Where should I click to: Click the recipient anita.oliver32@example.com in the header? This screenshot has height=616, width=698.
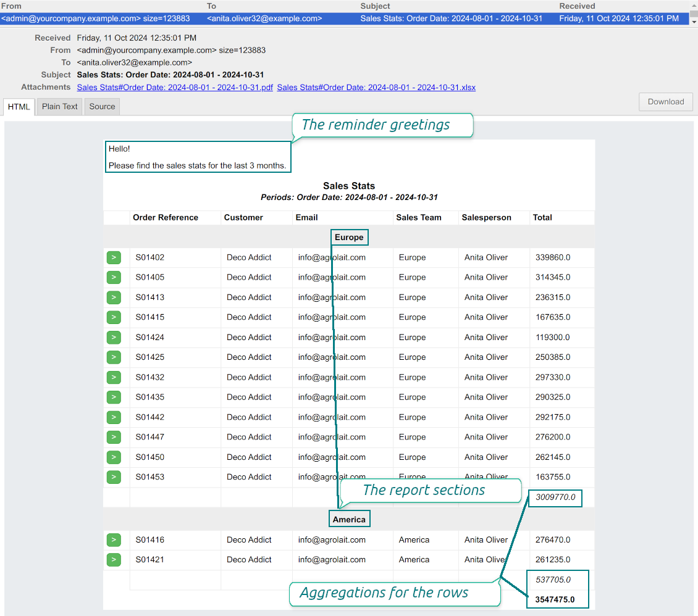[135, 63]
